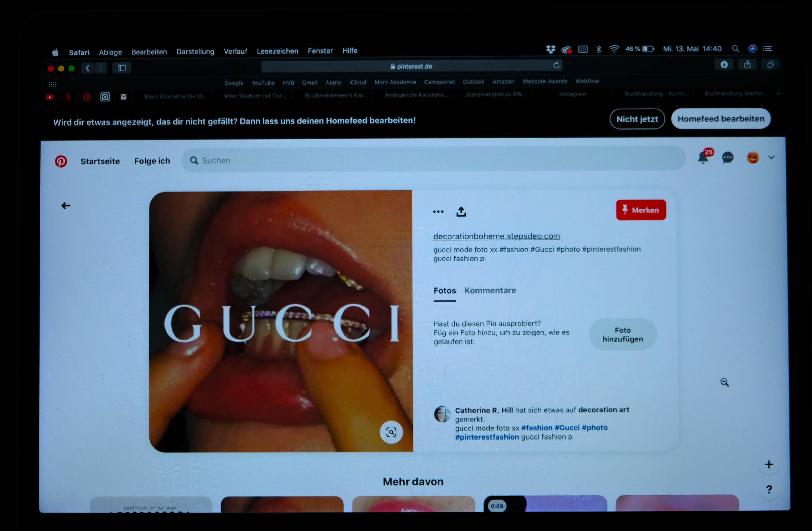
Task: Open the three-dots more options on the pin
Action: click(438, 212)
